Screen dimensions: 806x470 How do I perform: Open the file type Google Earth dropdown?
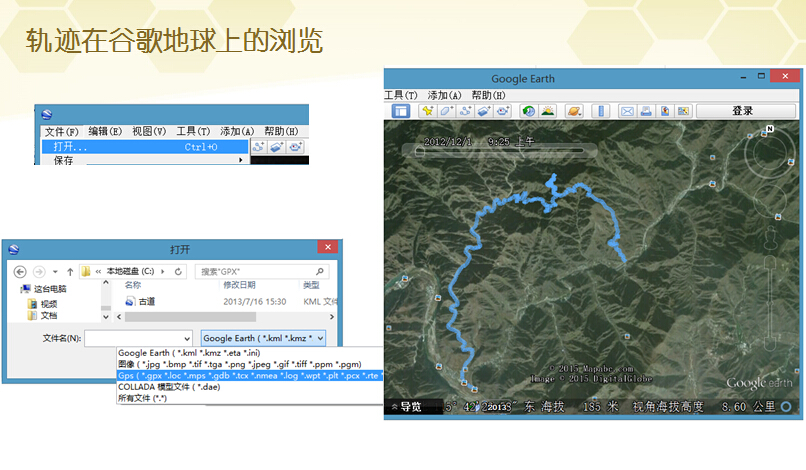click(263, 338)
